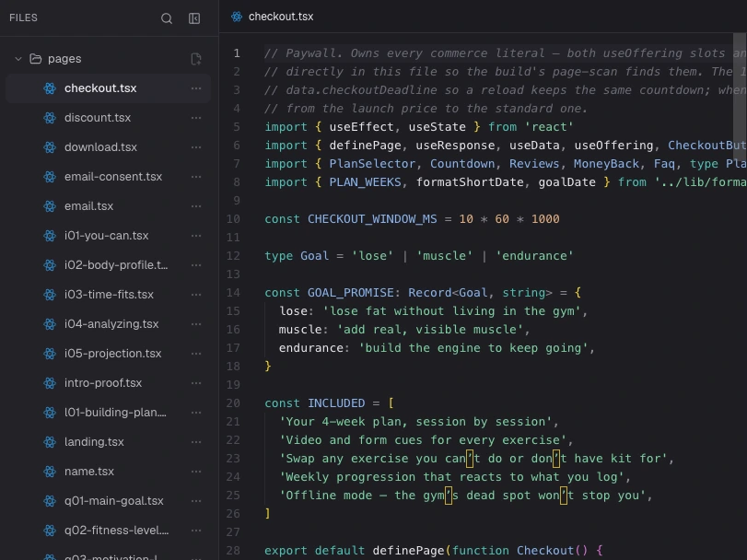This screenshot has height=560, width=747.
Task: Open checkout.tsx in the file tree
Action: pos(109,88)
